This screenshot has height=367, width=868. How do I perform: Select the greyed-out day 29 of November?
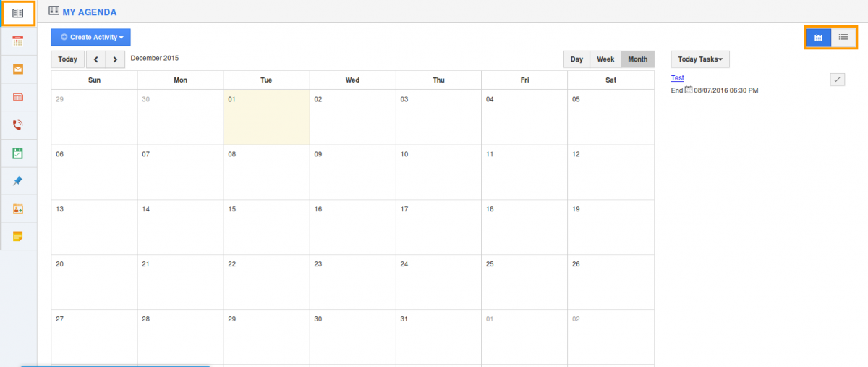click(x=94, y=117)
